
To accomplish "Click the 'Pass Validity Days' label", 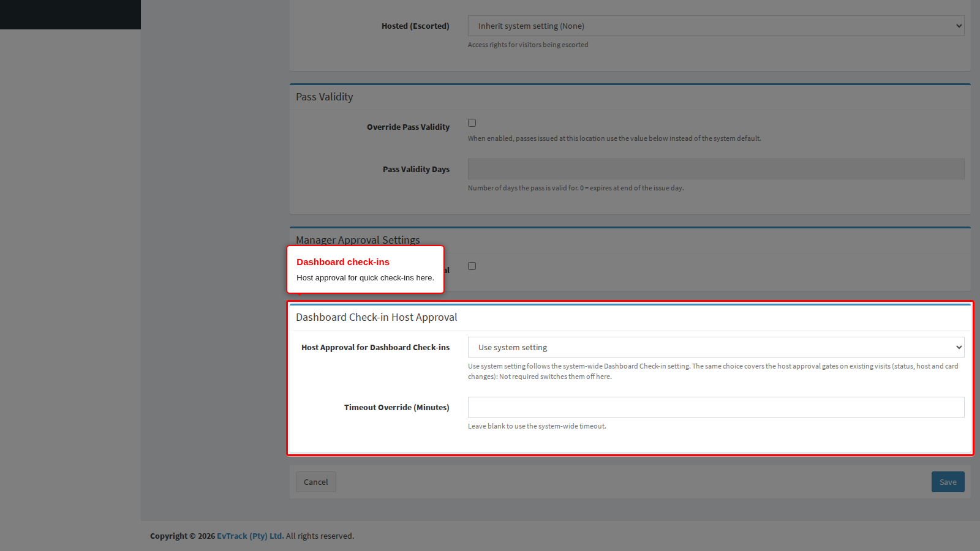I will 416,169.
